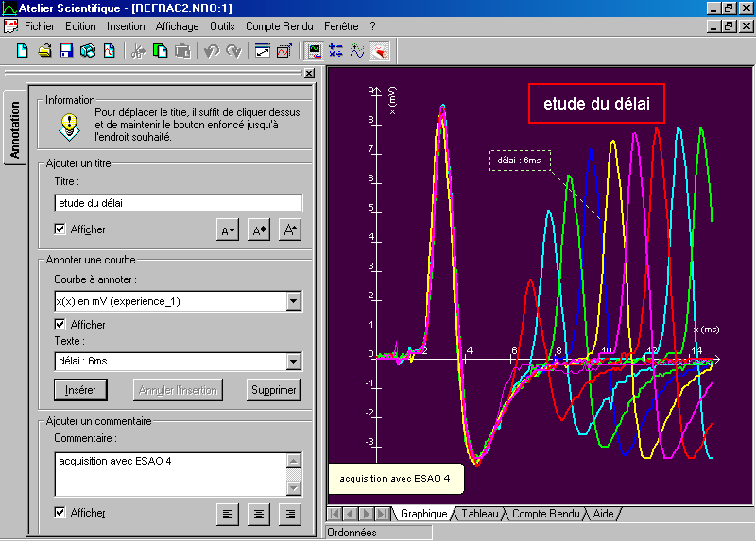Increase title font size button
This screenshot has width=756, height=542.
[x=290, y=230]
